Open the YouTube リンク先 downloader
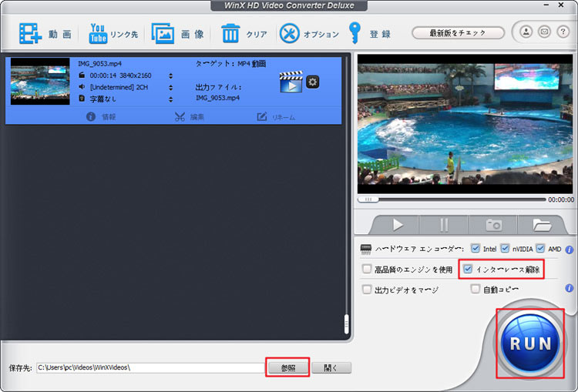 (113, 34)
